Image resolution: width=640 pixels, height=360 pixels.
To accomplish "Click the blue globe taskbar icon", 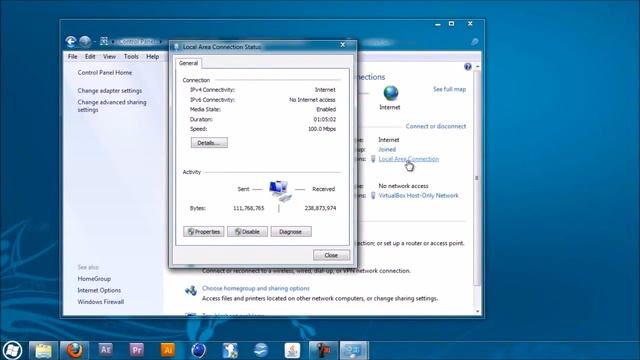I will (198, 350).
